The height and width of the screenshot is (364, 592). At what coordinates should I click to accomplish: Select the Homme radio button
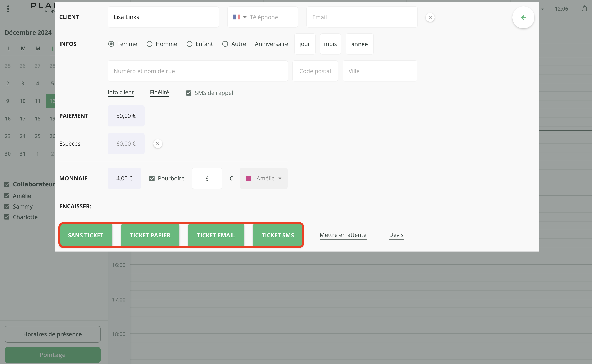tap(149, 44)
